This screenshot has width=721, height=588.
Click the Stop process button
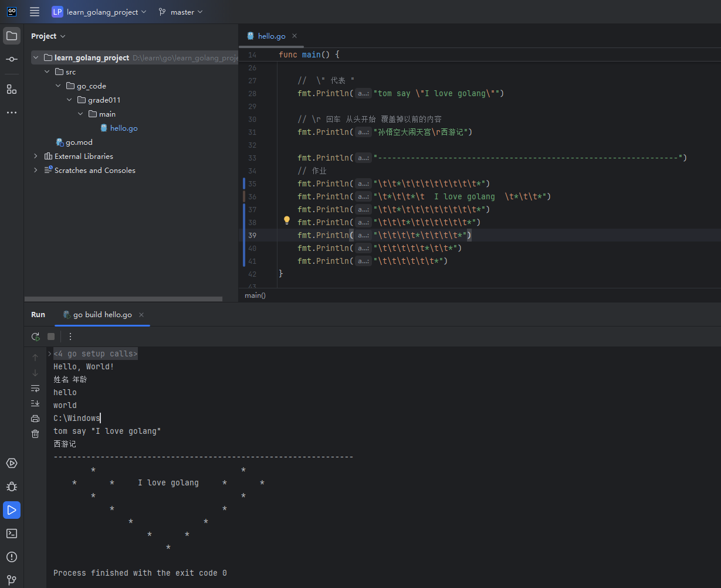[51, 337]
